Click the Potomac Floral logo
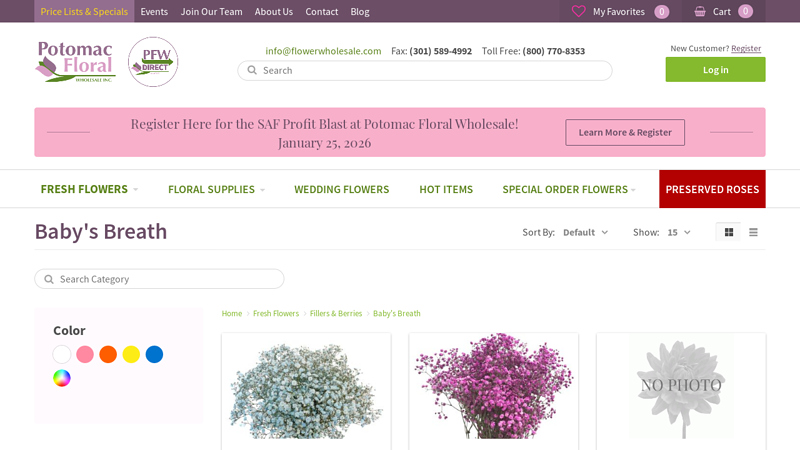The width and height of the screenshot is (800, 450). point(76,62)
